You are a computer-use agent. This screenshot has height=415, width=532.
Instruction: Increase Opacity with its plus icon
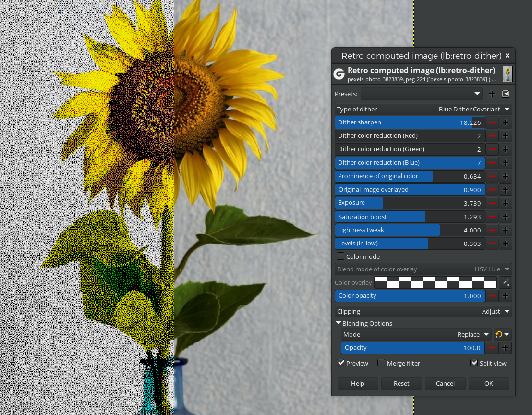(506, 348)
